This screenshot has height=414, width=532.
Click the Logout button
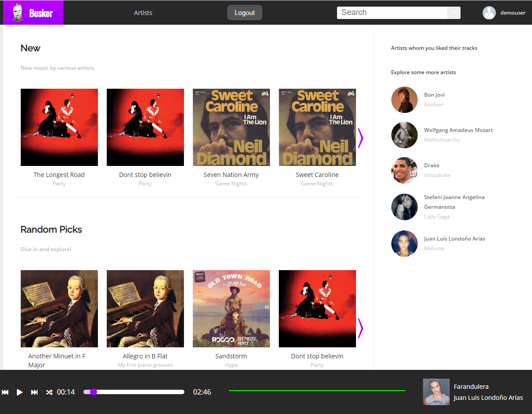[x=245, y=13]
